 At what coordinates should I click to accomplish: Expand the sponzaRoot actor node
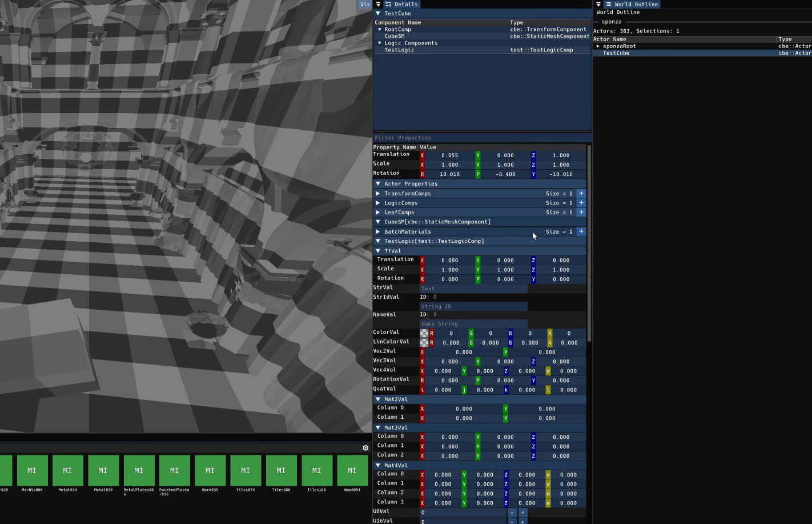598,46
